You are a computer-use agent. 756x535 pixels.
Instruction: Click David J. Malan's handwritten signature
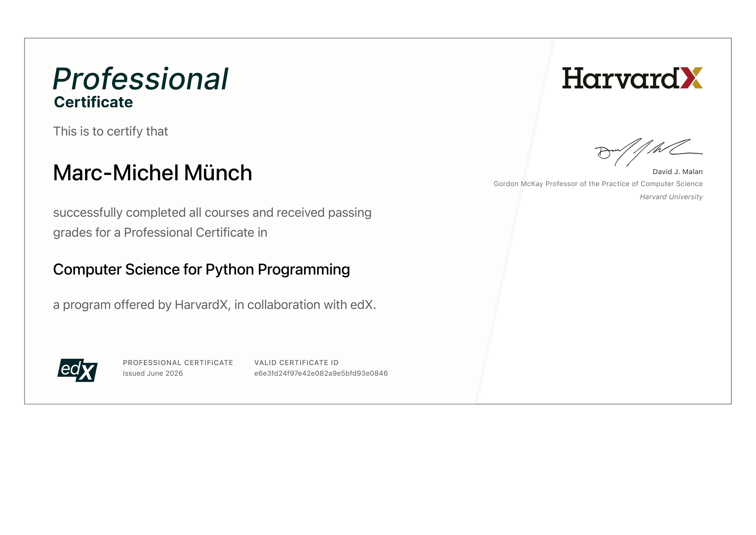[648, 152]
